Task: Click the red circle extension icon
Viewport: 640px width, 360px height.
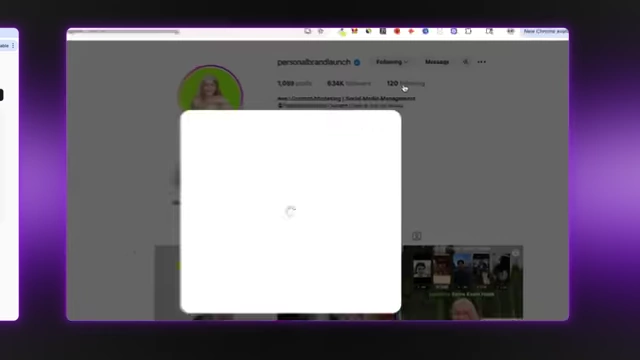Action: pyautogui.click(x=397, y=31)
